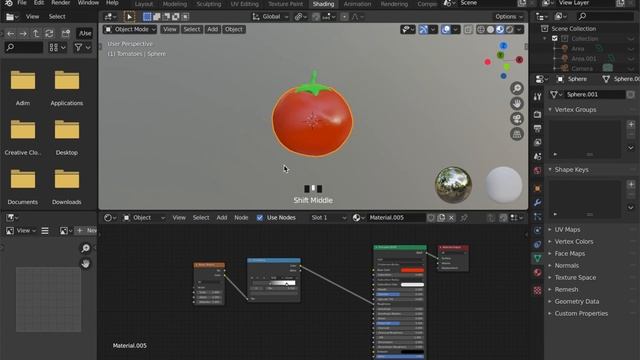Click the pan hand in image editor
The image size is (640, 360).
coord(85,264)
